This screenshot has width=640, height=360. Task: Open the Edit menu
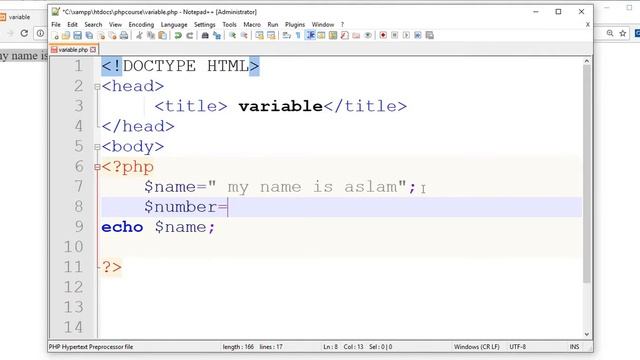tap(72, 24)
